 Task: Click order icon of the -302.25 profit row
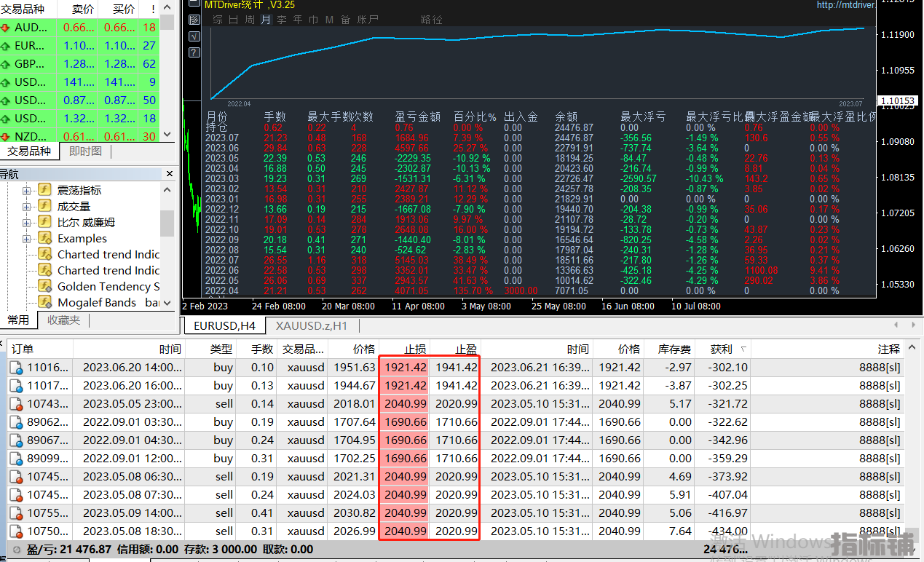click(x=17, y=386)
